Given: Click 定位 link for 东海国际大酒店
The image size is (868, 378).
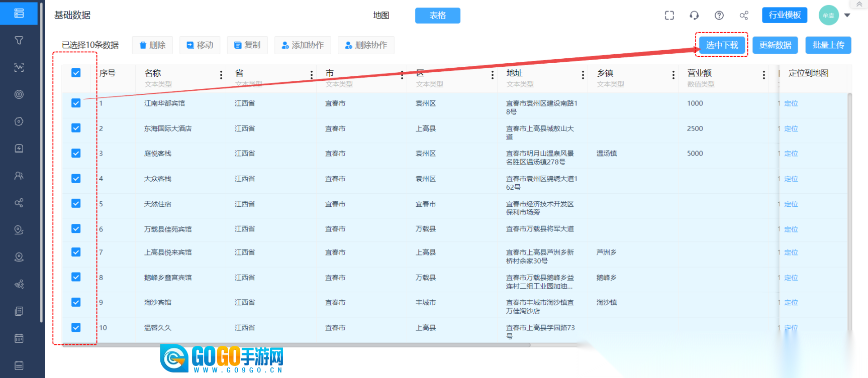Looking at the screenshot, I should point(791,129).
